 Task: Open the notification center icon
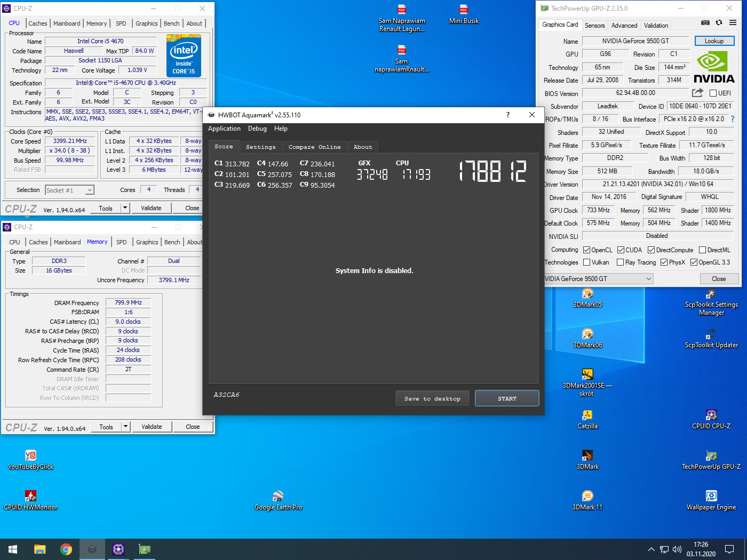pyautogui.click(x=729, y=549)
